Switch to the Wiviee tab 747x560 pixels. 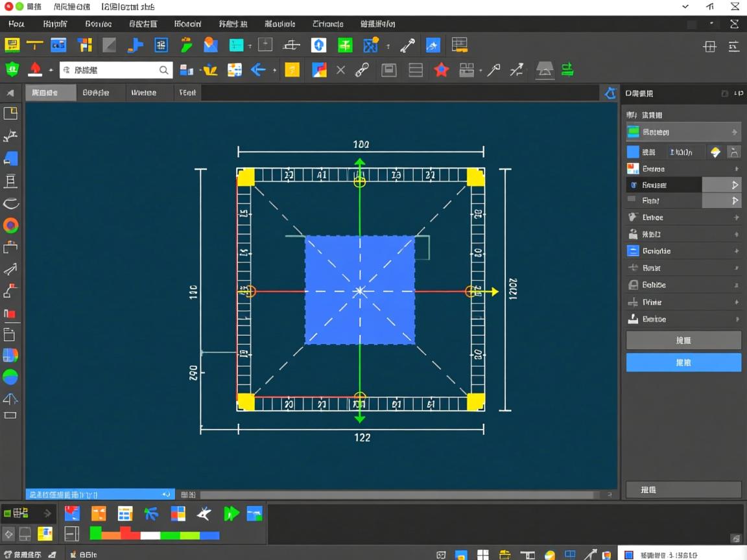pyautogui.click(x=143, y=93)
